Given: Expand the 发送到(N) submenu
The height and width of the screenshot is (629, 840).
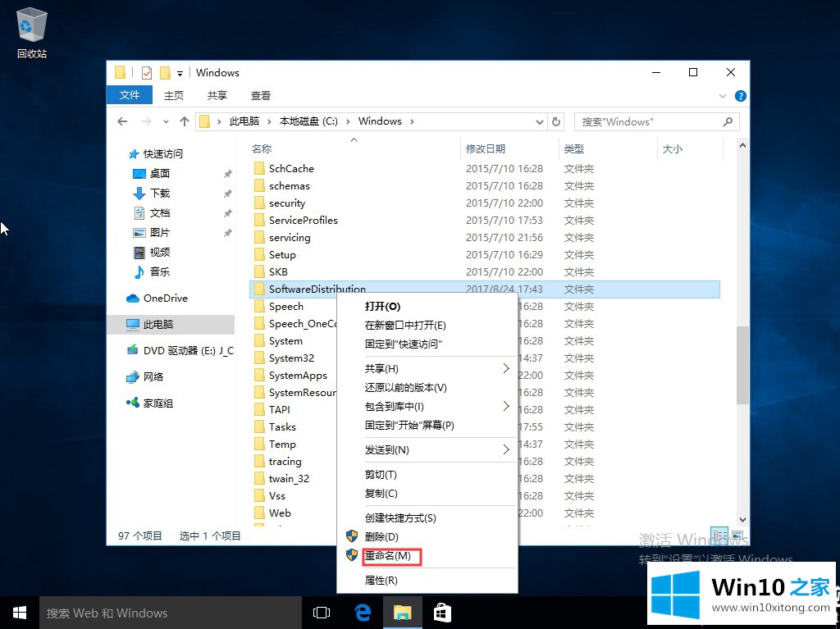Looking at the screenshot, I should pos(427,450).
